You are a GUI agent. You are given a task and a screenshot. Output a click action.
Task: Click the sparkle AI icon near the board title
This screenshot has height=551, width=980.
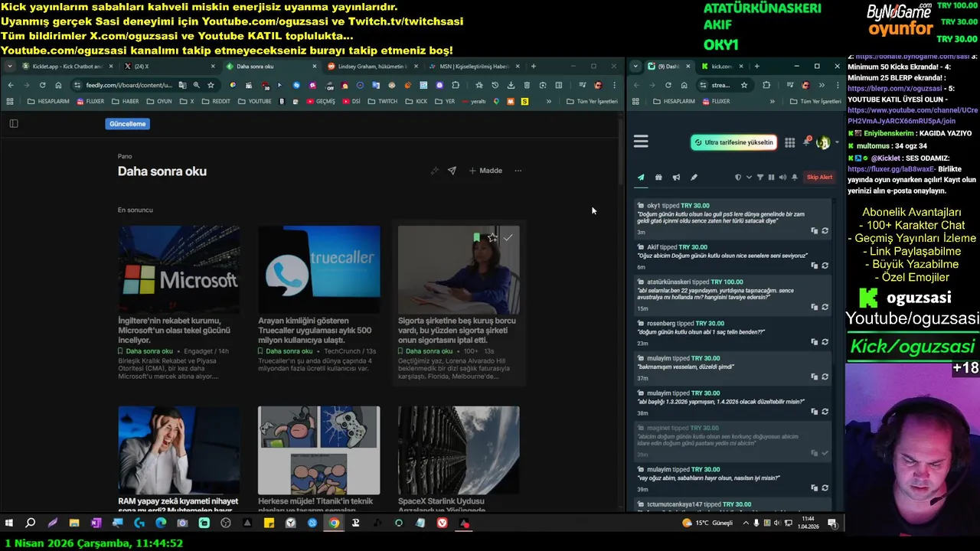tap(434, 171)
